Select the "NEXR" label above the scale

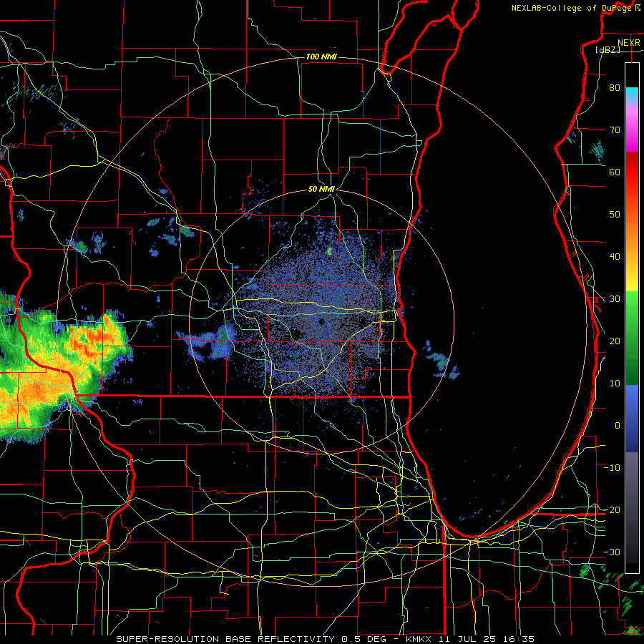pos(628,43)
